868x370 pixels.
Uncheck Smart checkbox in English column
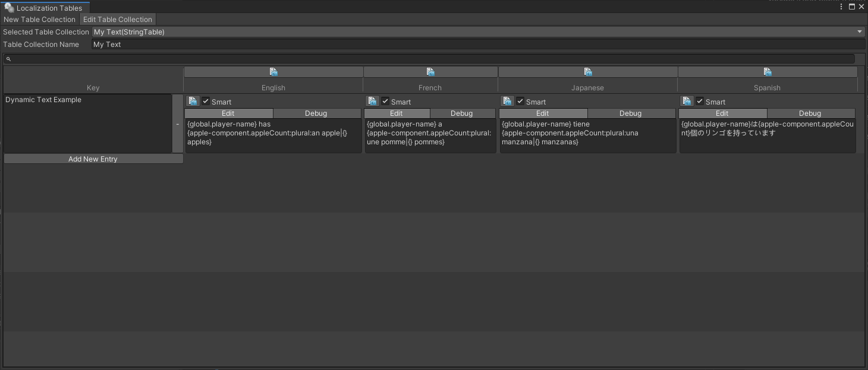pos(206,102)
